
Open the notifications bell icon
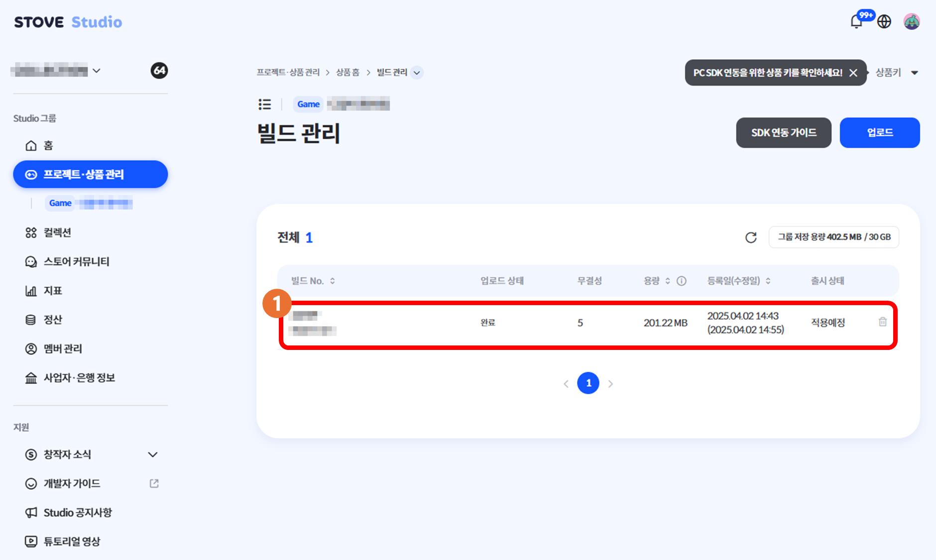click(856, 21)
